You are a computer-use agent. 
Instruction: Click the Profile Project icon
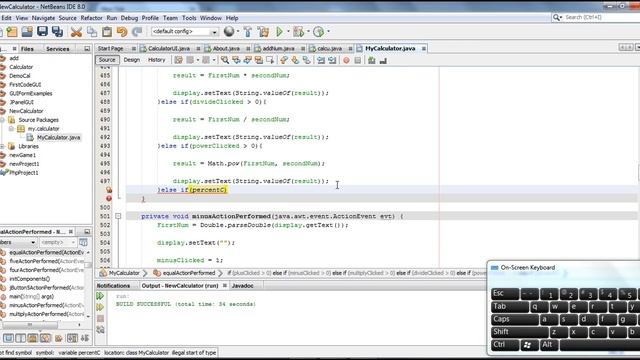pyautogui.click(x=319, y=31)
